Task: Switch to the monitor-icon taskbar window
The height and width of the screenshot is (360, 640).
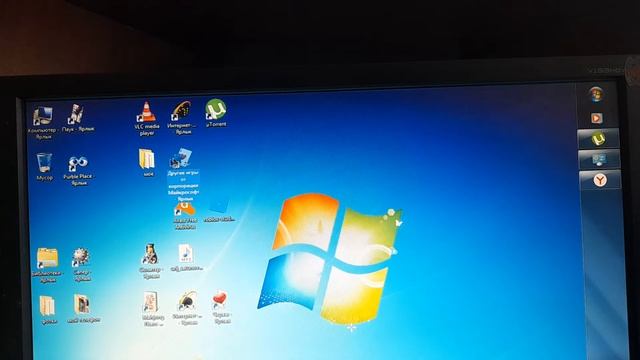Action: pos(599,159)
